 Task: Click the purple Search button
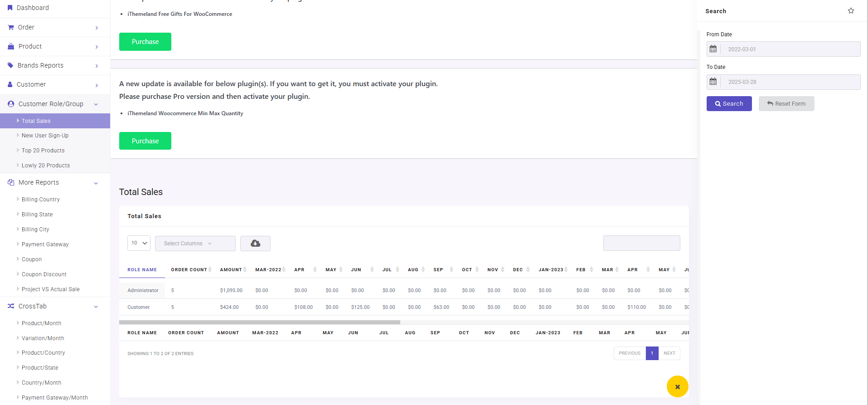coord(729,103)
